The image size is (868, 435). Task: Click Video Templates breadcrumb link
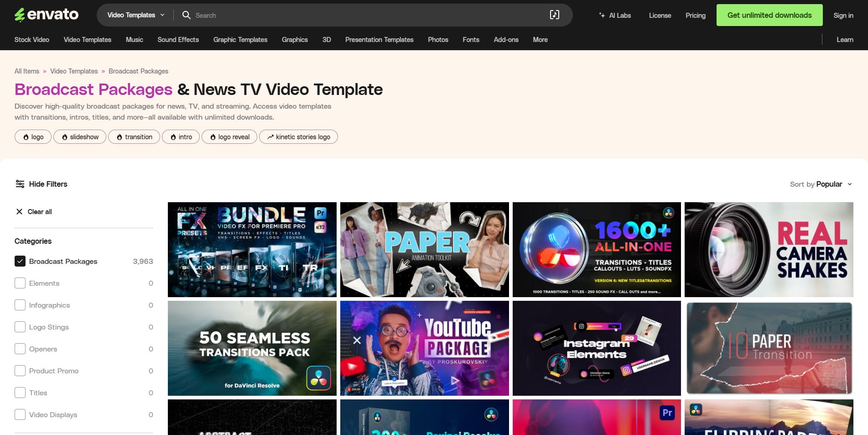click(x=74, y=71)
